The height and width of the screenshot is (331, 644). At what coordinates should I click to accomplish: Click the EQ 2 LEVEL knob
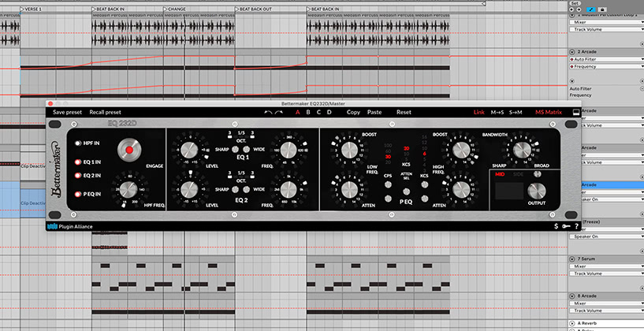coord(189,190)
